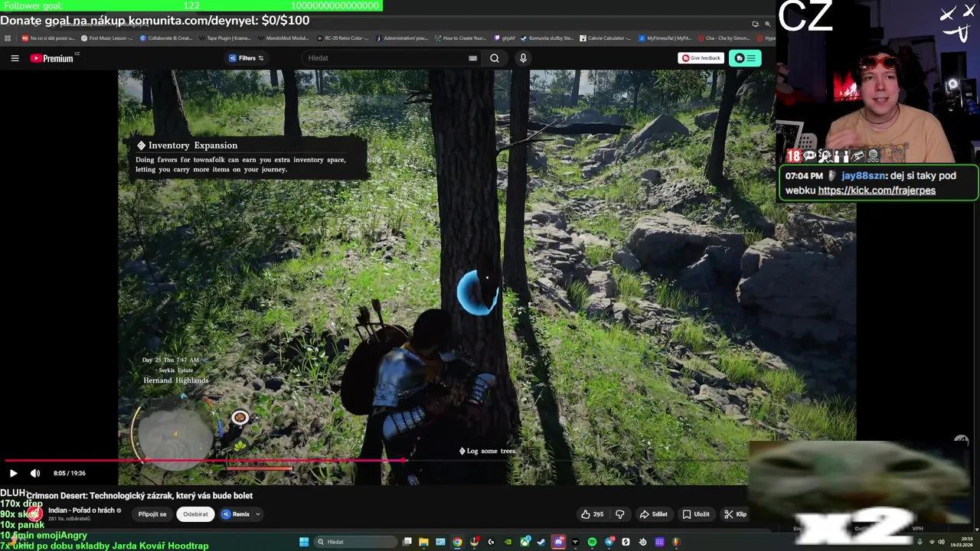Open File Explorer from the taskbar

[x=423, y=542]
